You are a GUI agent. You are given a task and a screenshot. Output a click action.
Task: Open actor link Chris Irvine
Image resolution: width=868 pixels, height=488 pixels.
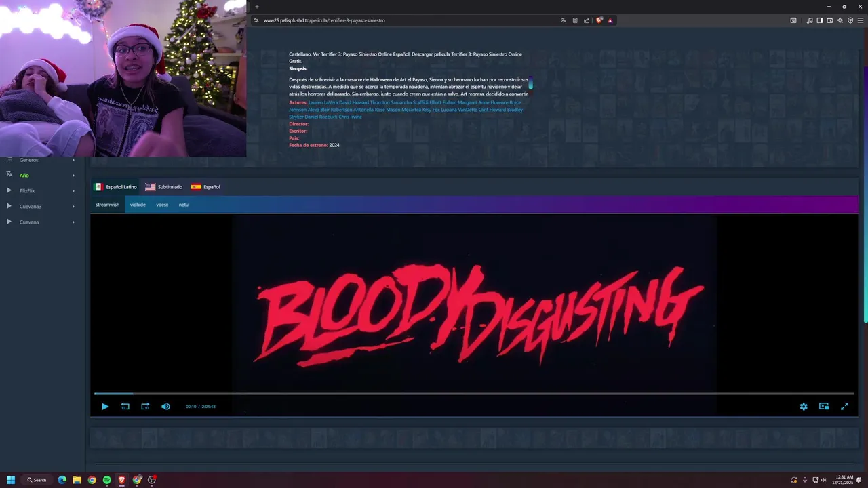[351, 117]
